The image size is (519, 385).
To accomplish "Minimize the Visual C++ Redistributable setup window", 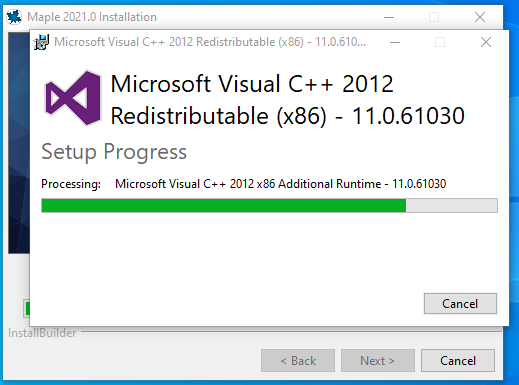I will click(x=395, y=42).
